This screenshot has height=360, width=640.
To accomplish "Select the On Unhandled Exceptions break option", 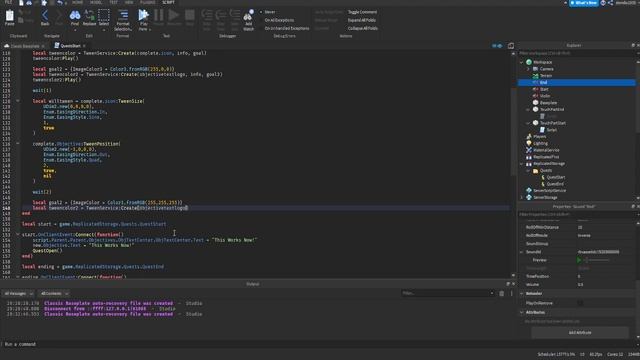I will coord(286,28).
